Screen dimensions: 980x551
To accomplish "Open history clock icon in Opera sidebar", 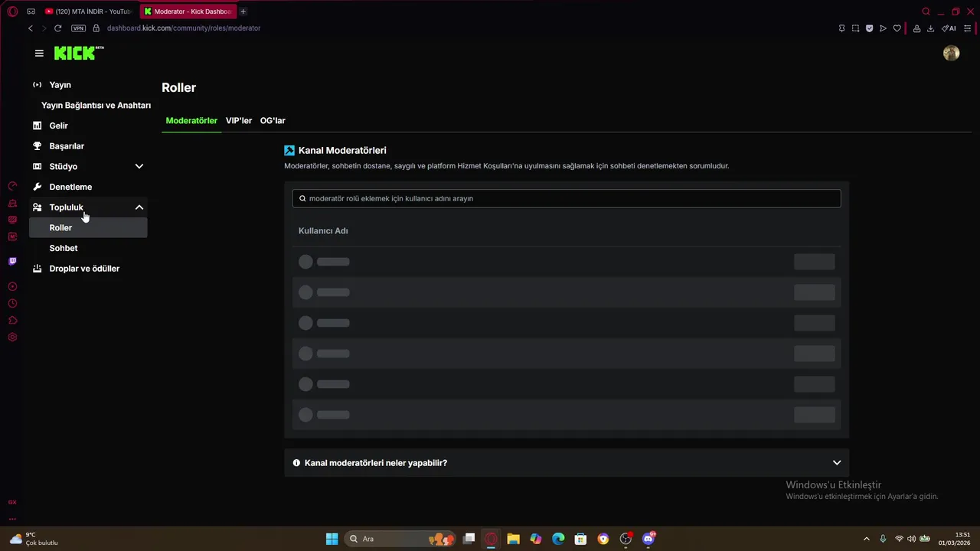I will 12,303.
